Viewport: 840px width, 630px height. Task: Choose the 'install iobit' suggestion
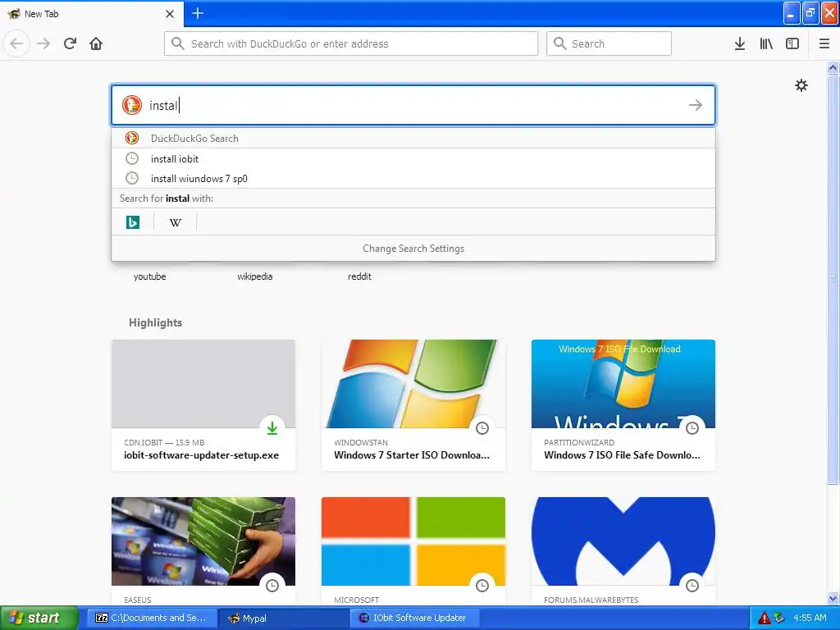(x=413, y=158)
